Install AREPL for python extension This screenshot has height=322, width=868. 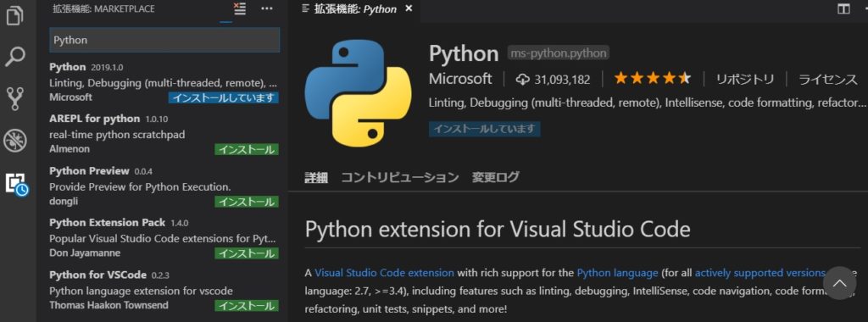click(x=247, y=149)
